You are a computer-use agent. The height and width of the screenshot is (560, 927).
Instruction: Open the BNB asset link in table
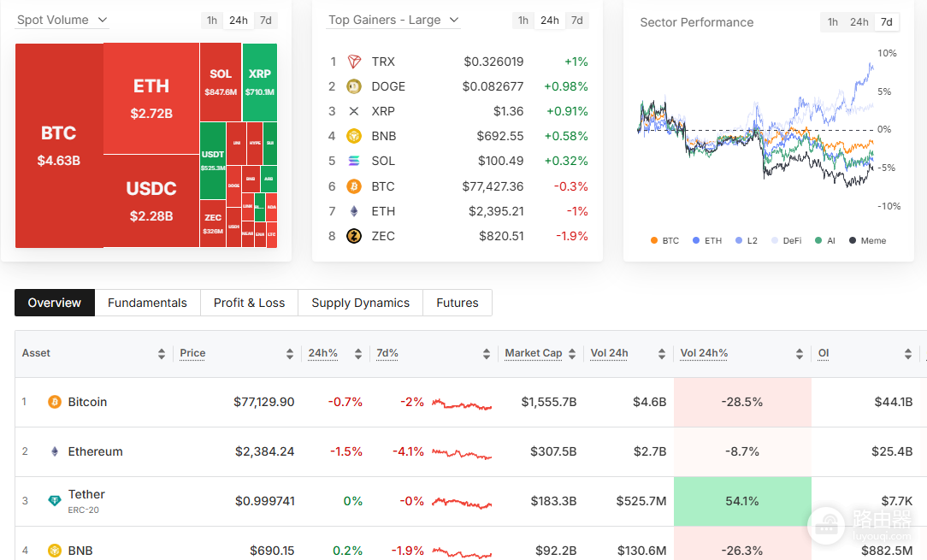pos(80,551)
